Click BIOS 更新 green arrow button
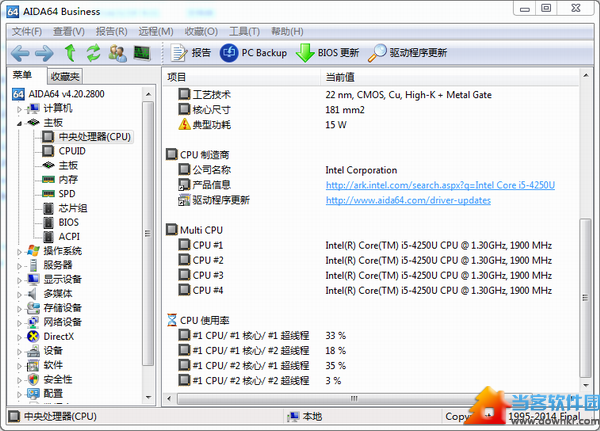Screen dimensions: 600x431 (328, 53)
